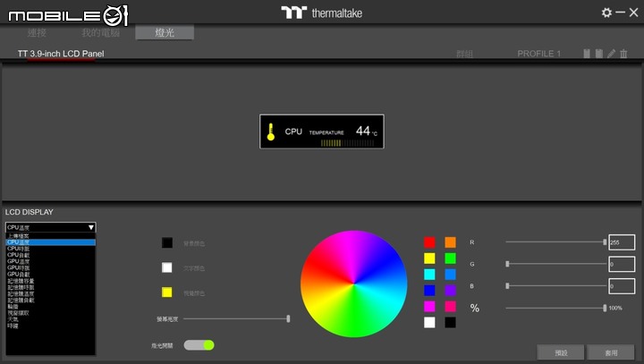This screenshot has height=364, width=644.
Task: Pick the light blue preset swatch
Action: (450, 274)
